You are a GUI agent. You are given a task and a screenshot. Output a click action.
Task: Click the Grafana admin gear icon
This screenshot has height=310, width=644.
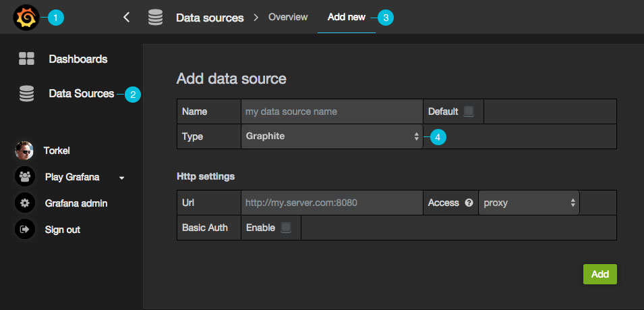point(25,203)
